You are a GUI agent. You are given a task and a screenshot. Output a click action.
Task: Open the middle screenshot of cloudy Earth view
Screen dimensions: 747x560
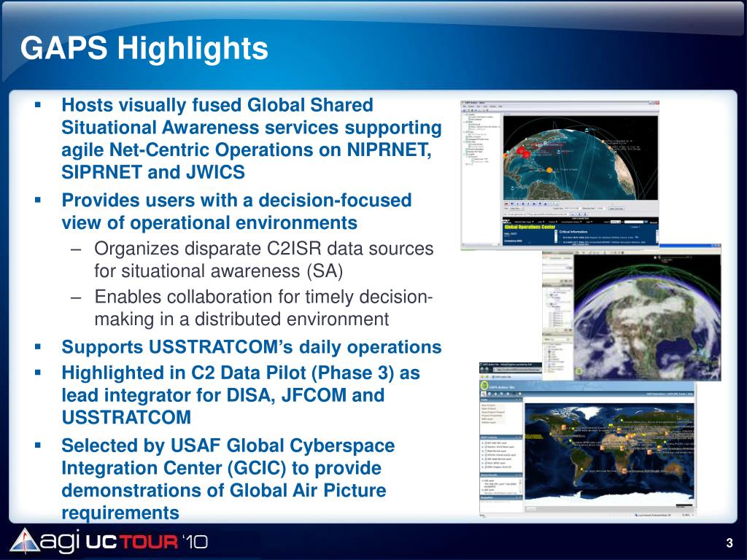click(x=632, y=312)
